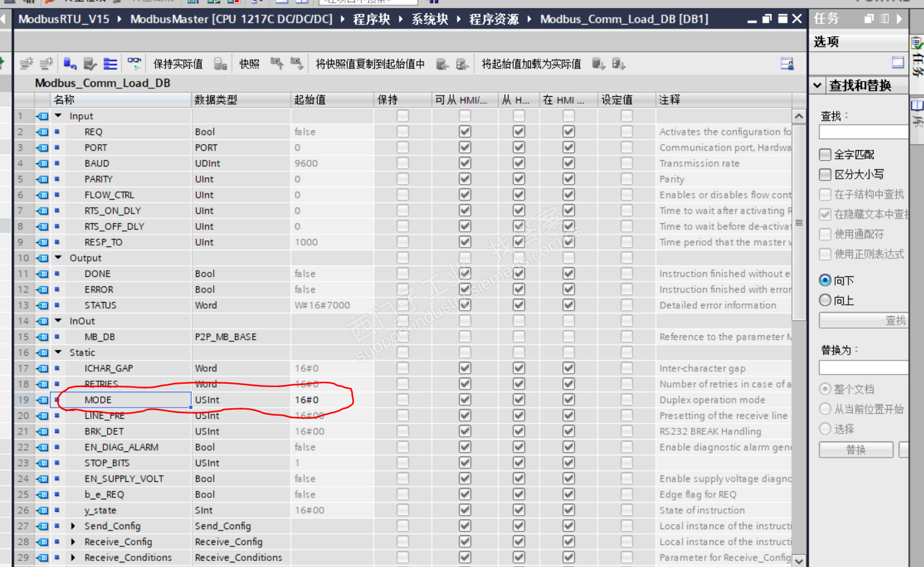Collapse the Static section

tap(58, 353)
